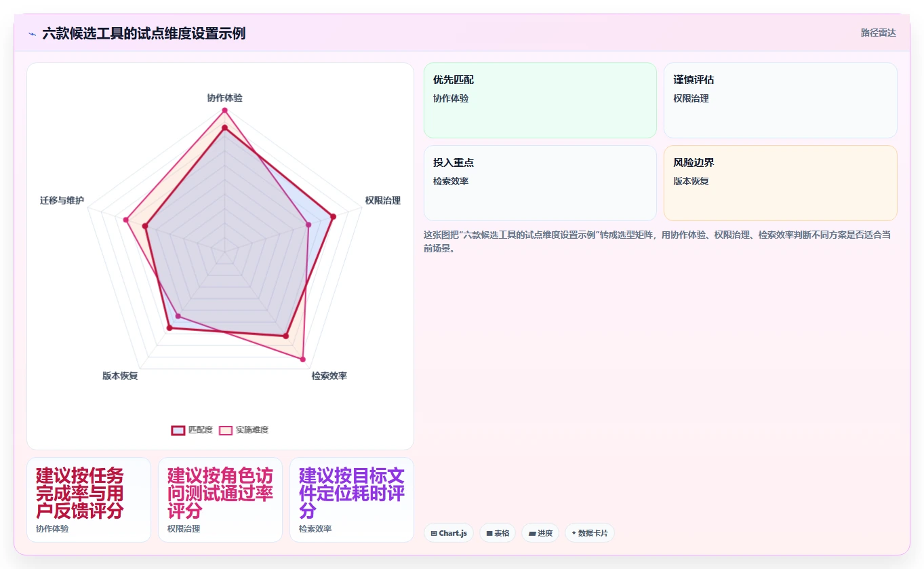Click the pulse icon beside the header title
The width and height of the screenshot is (924, 569).
coord(33,33)
